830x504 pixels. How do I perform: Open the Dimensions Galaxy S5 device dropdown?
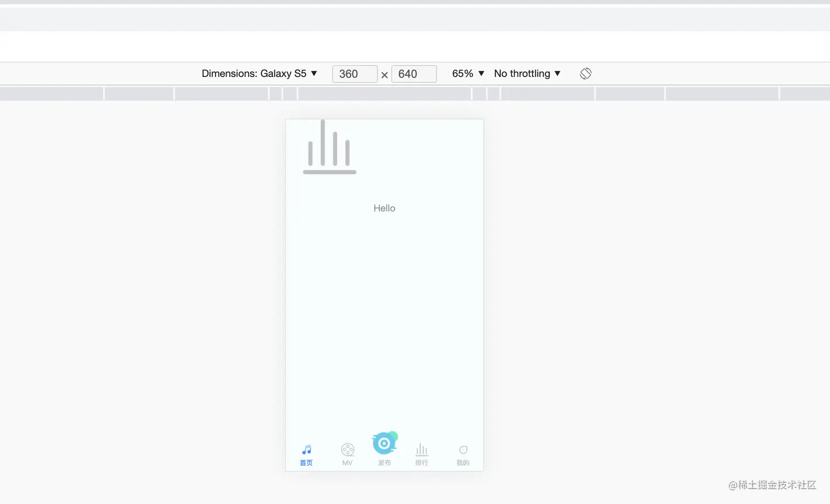coord(259,74)
